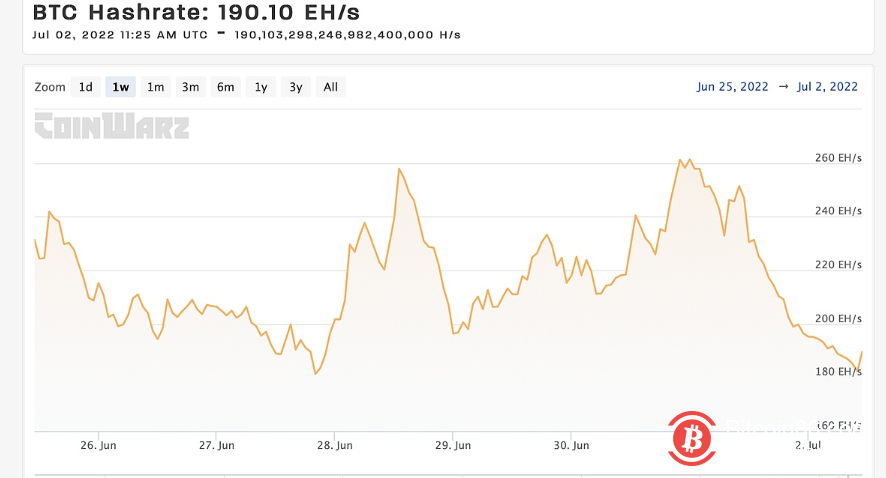Viewport: 886px width, 478px height.
Task: Choose the 3m zoom option
Action: (x=190, y=87)
